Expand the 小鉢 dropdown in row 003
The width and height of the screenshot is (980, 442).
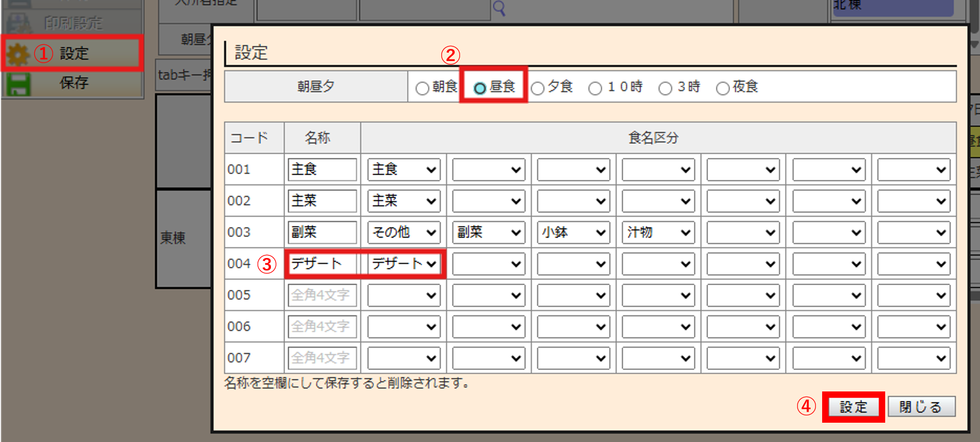(573, 232)
